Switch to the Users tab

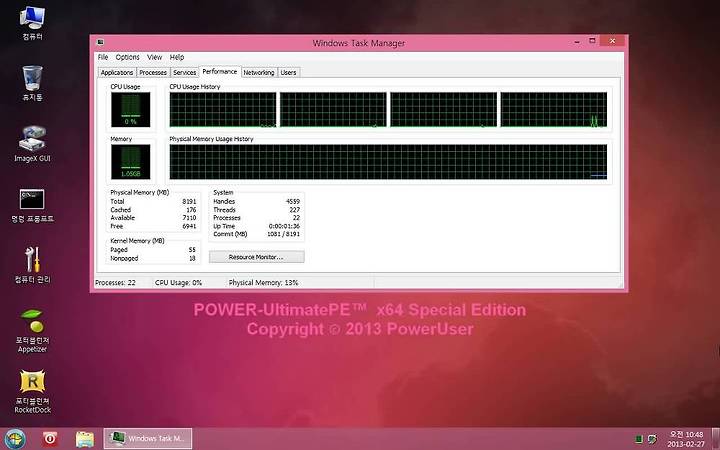288,73
